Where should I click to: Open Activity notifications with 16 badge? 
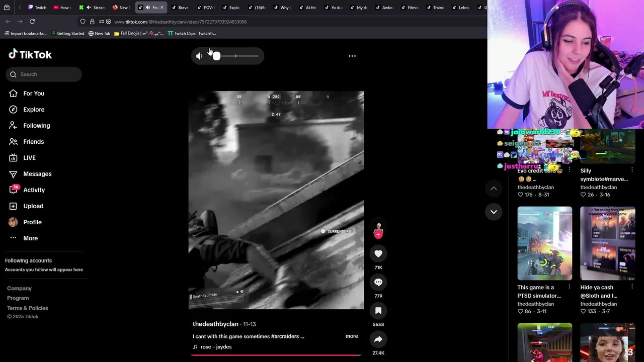[x=34, y=190]
